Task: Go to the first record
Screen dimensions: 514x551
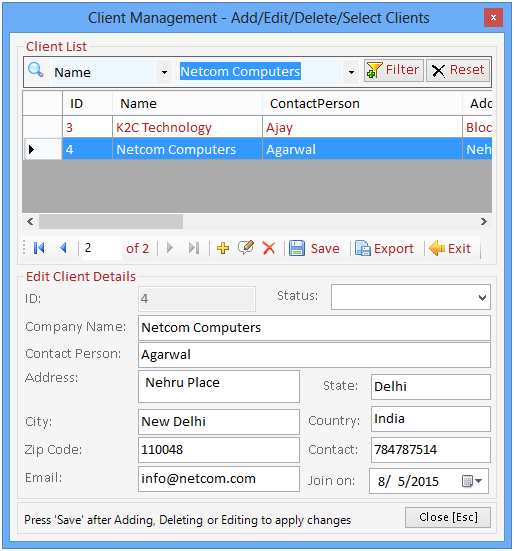Action: pyautogui.click(x=39, y=248)
